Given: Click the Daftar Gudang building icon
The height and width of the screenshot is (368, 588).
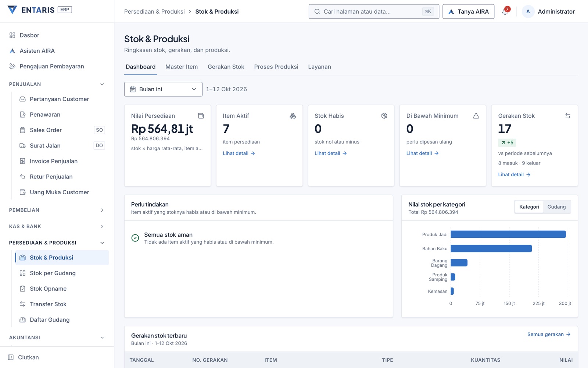Looking at the screenshot, I should [x=22, y=320].
